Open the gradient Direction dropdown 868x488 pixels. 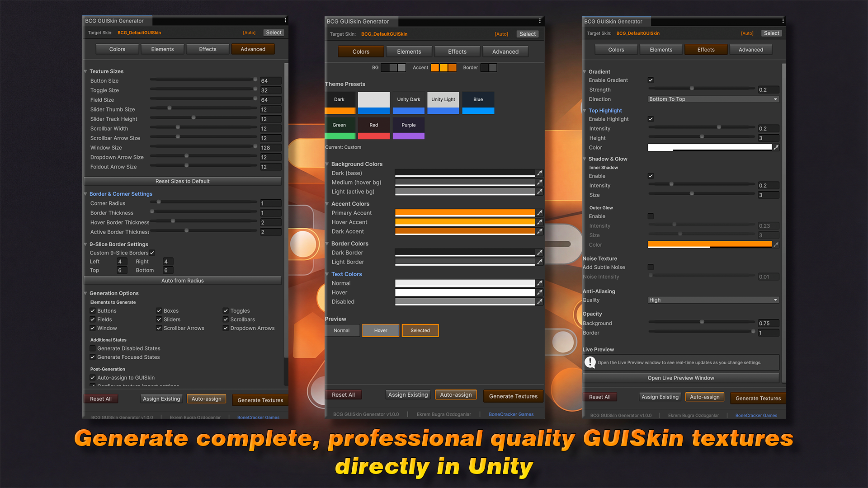pyautogui.click(x=713, y=99)
